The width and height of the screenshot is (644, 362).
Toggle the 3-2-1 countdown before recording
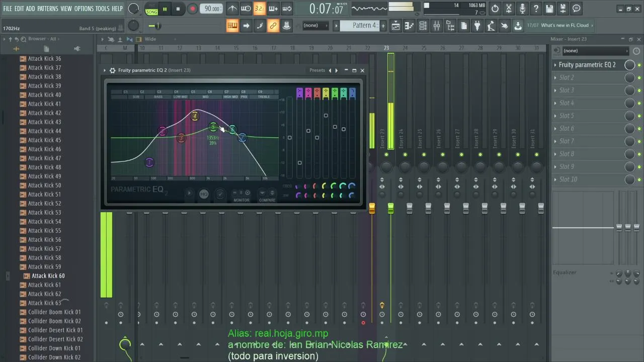(259, 9)
